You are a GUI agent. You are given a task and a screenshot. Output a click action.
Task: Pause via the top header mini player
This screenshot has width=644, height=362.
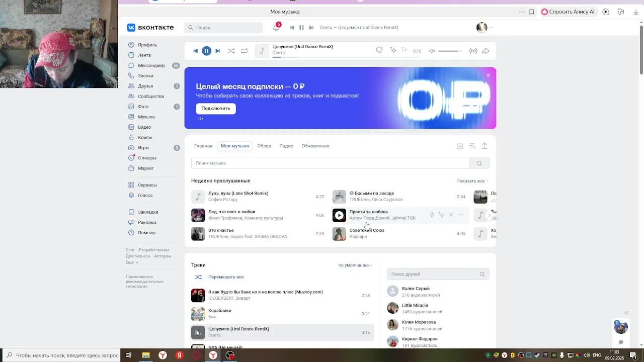pyautogui.click(x=301, y=28)
